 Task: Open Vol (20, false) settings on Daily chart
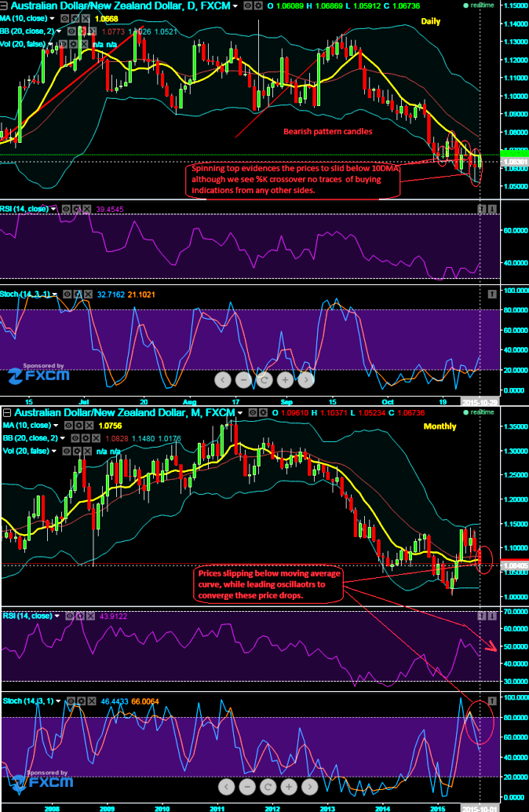pyautogui.click(x=73, y=44)
